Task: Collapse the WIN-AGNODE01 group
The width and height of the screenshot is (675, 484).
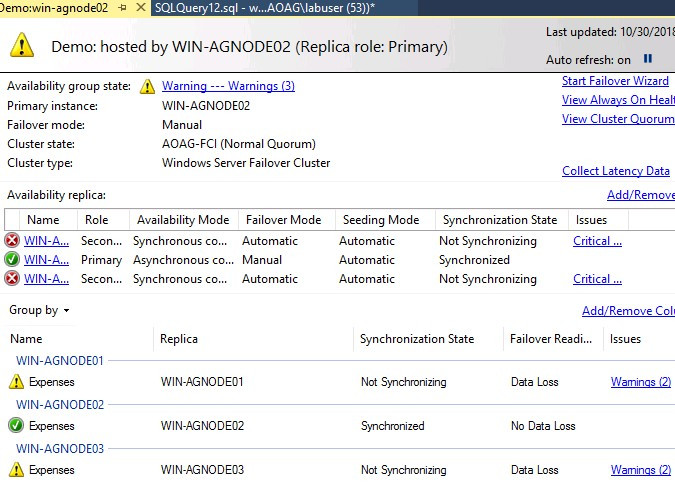Action: click(60, 360)
